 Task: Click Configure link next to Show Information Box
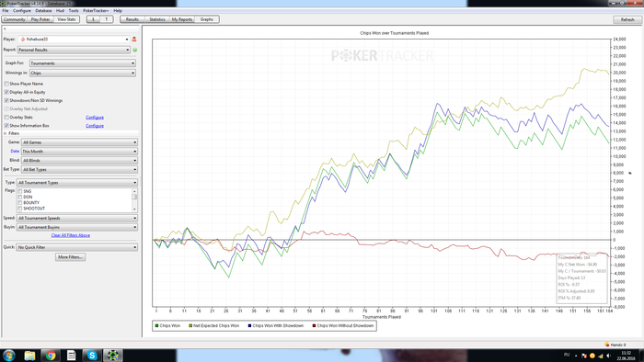(95, 126)
